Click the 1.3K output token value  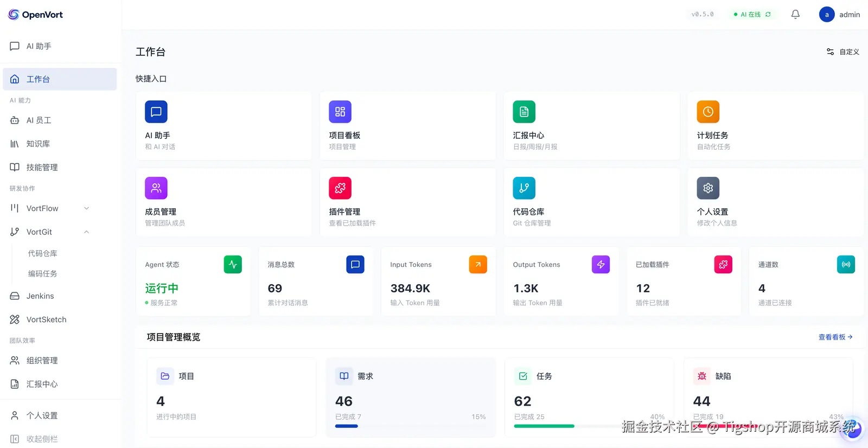click(x=526, y=289)
